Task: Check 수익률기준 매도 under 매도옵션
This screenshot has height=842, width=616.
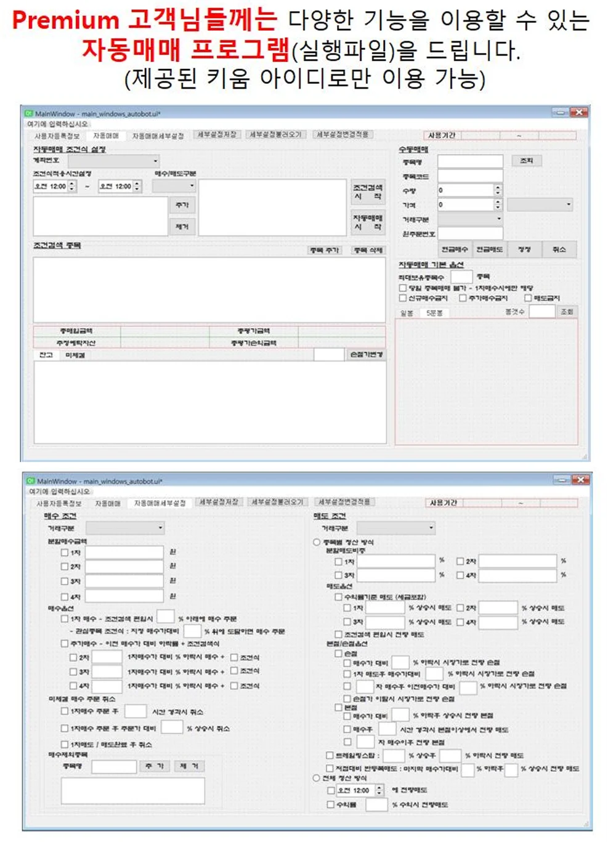Action: (338, 597)
